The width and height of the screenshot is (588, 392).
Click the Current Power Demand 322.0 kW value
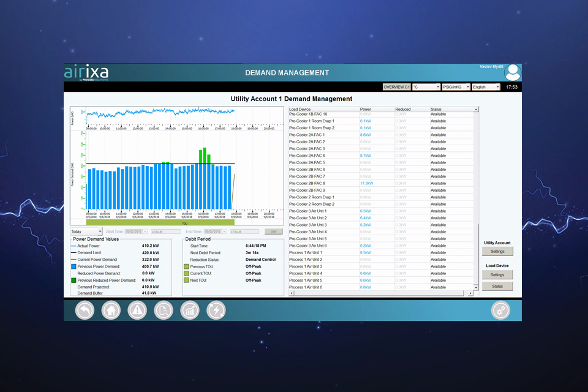[x=151, y=259]
